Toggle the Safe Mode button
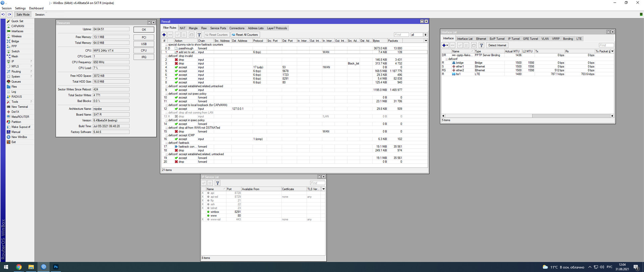This screenshot has width=644, height=272. 23,14
